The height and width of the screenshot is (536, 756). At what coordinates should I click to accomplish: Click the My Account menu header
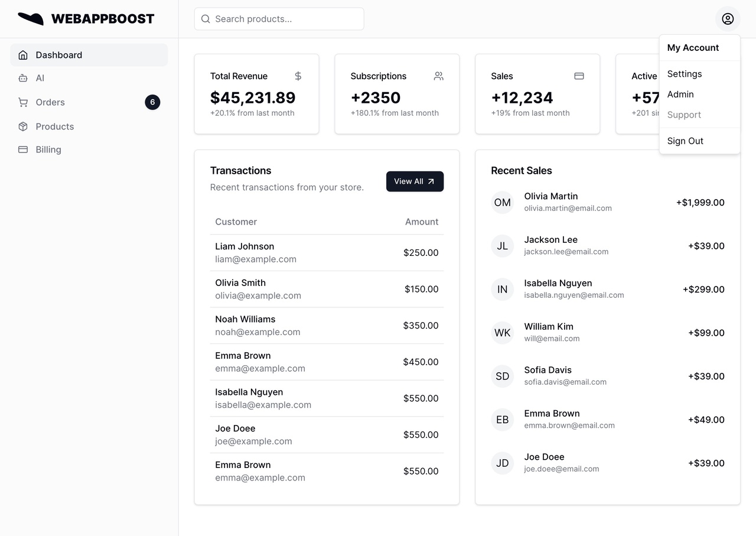click(x=692, y=47)
